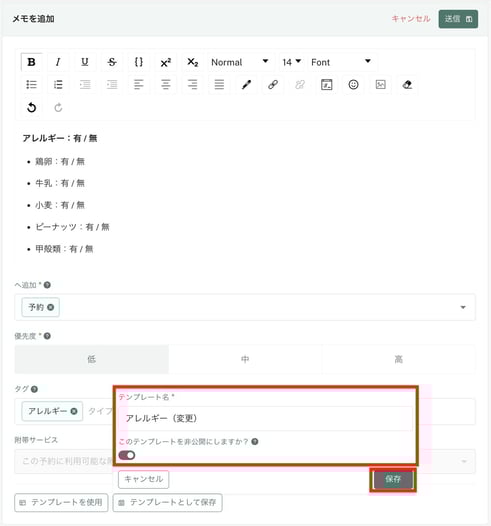Apply strikethrough formatting
This screenshot has height=526, width=491.
[x=112, y=62]
